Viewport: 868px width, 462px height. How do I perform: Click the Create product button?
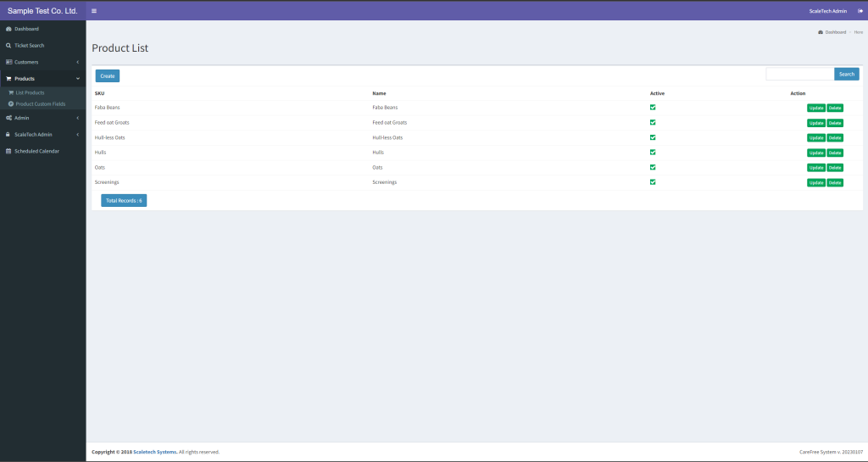(x=108, y=75)
